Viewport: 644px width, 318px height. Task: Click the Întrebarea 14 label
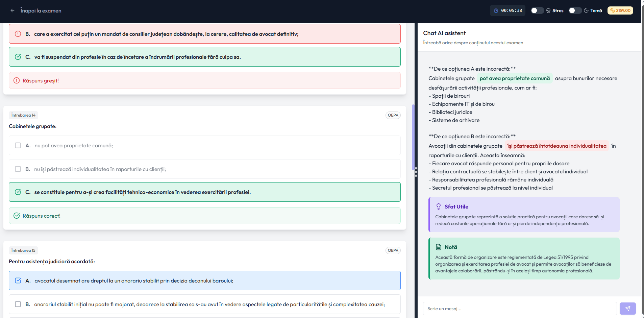pyautogui.click(x=23, y=115)
